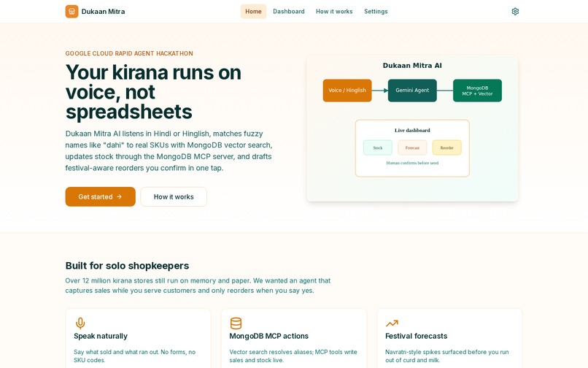Viewport: 588px width, 368px height.
Task: Click the Gemini Agent box in the diagram
Action: 412,90
